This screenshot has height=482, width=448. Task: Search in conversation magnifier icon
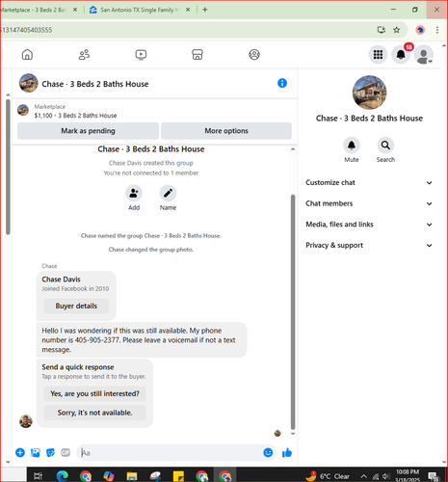pos(385,146)
